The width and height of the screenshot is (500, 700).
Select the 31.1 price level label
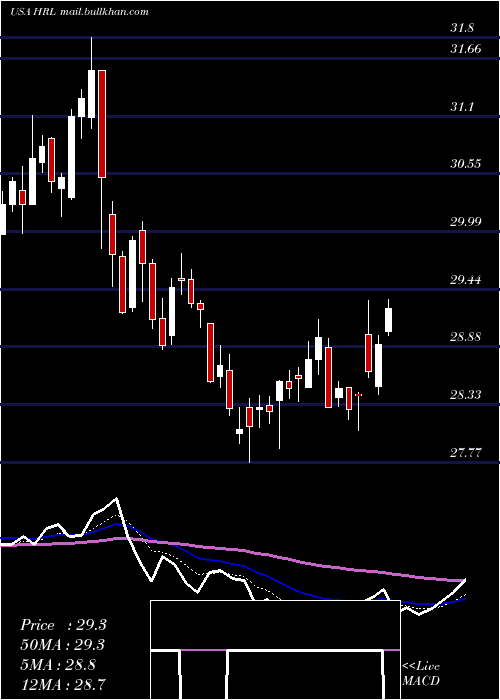coord(462,107)
